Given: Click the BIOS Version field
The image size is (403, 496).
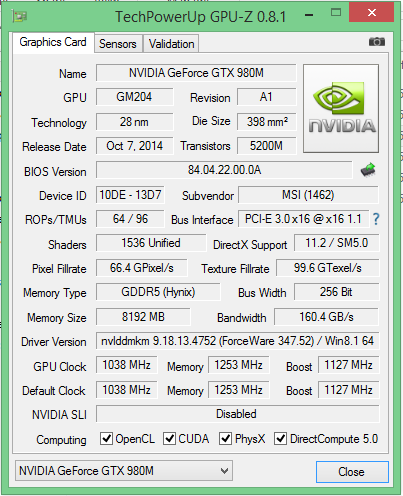Looking at the screenshot, I should (x=224, y=170).
